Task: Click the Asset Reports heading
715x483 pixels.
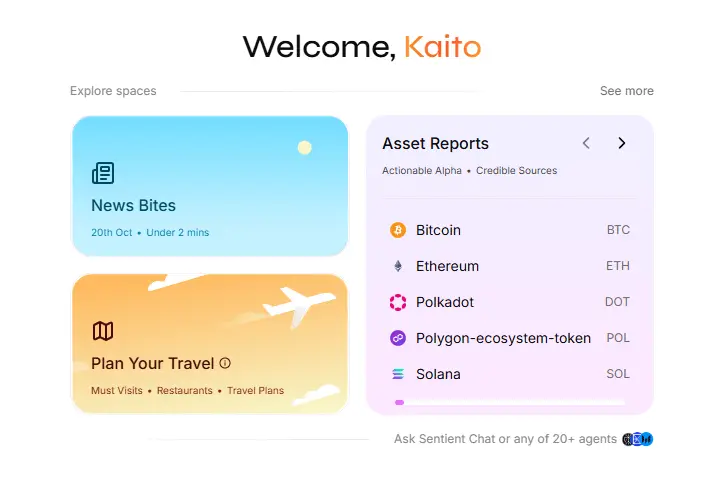Action: click(x=435, y=144)
